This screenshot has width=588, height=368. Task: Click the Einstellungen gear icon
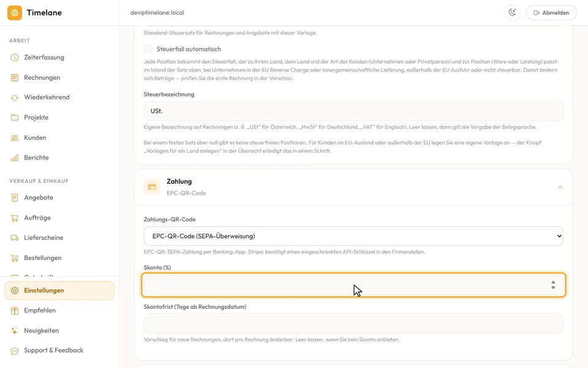[15, 291]
